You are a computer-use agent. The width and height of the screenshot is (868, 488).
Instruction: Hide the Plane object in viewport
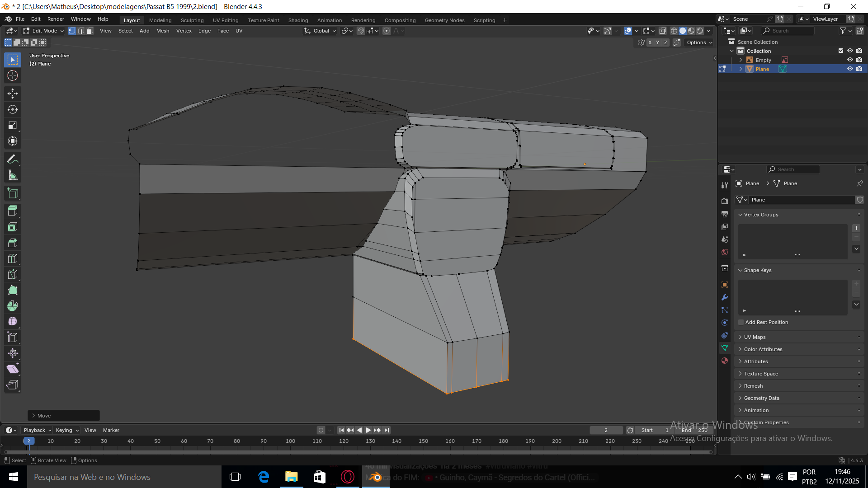850,69
